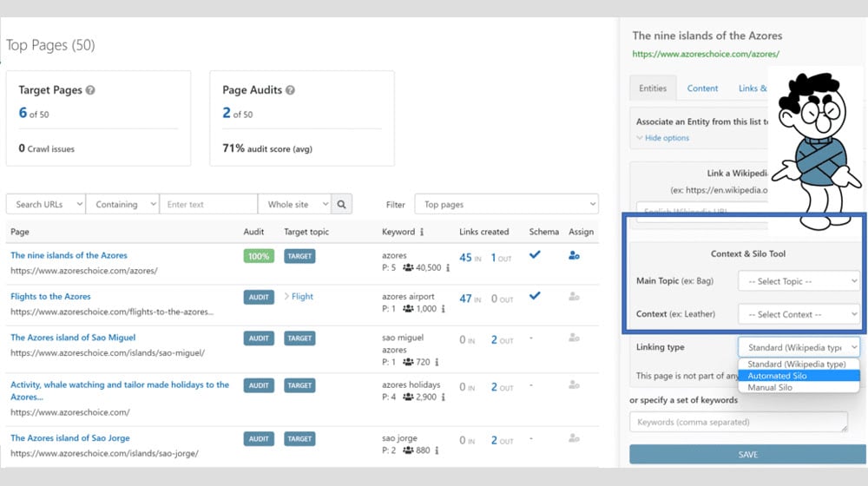Image resolution: width=868 pixels, height=486 pixels.
Task: Click info icon next to 720 volume
Action: tap(437, 362)
